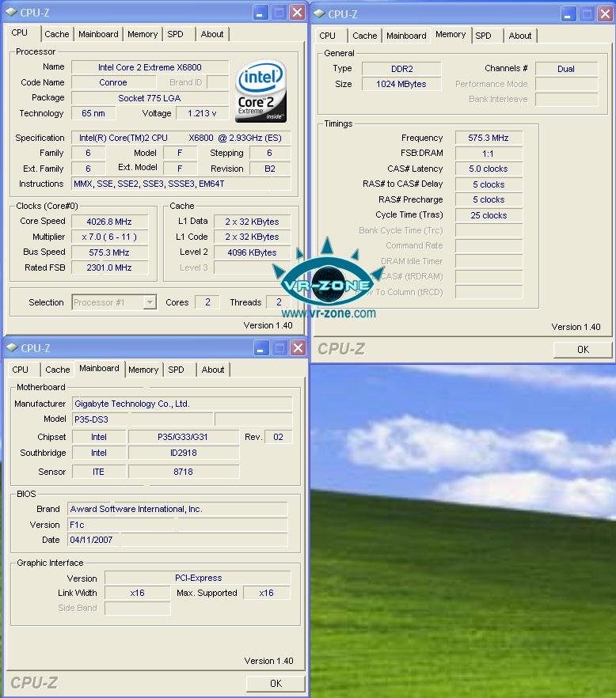616x698 pixels.
Task: Close the Mainboard CPU-Z window
Action: pos(298,347)
